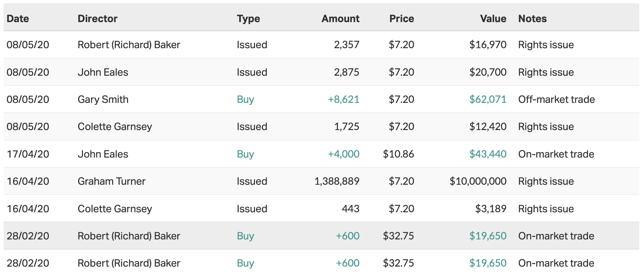Click the $10,000,000 value cell
The height and width of the screenshot is (276, 644).
point(478,181)
